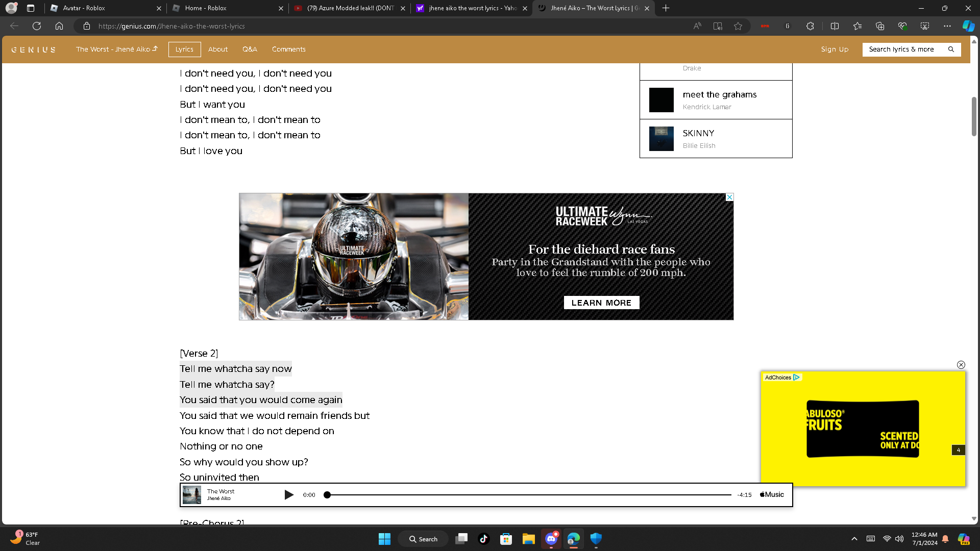Click the page vertical scrollbar
Viewport: 980px width, 551px height.
(974, 117)
